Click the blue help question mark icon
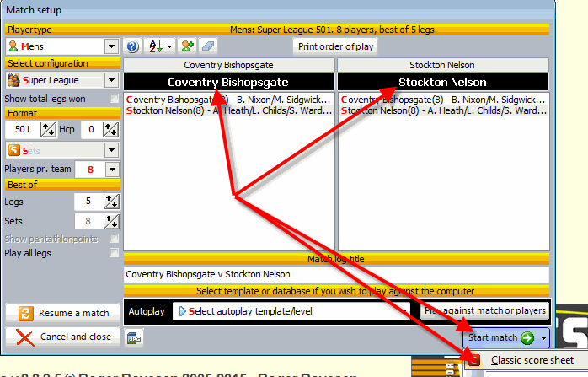 coord(132,46)
